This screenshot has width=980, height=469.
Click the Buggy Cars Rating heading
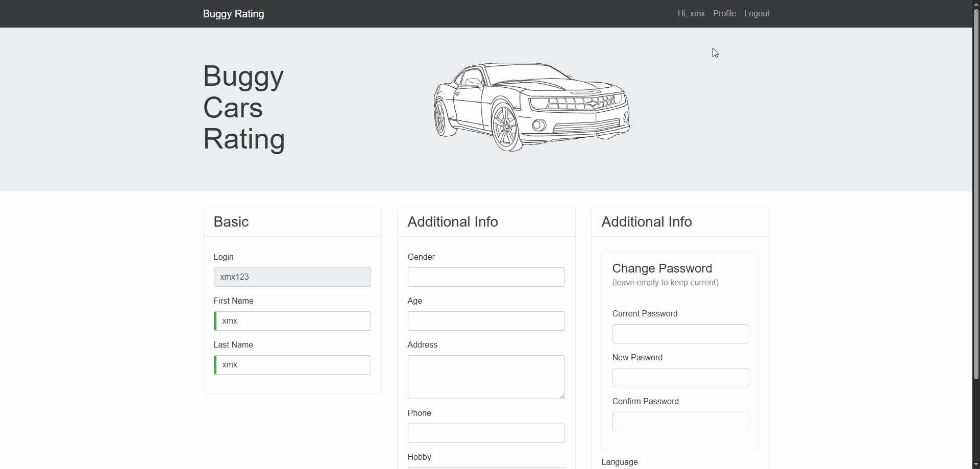tap(244, 108)
